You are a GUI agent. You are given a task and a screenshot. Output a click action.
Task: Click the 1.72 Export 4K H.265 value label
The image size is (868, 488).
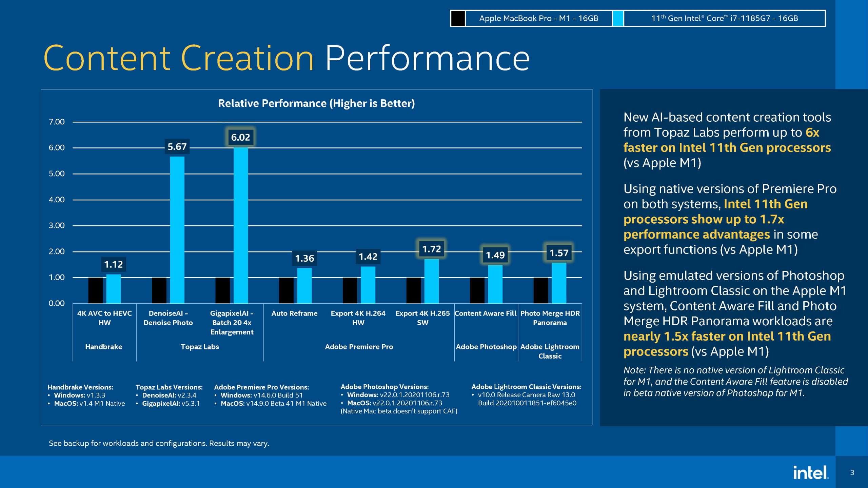tap(431, 249)
